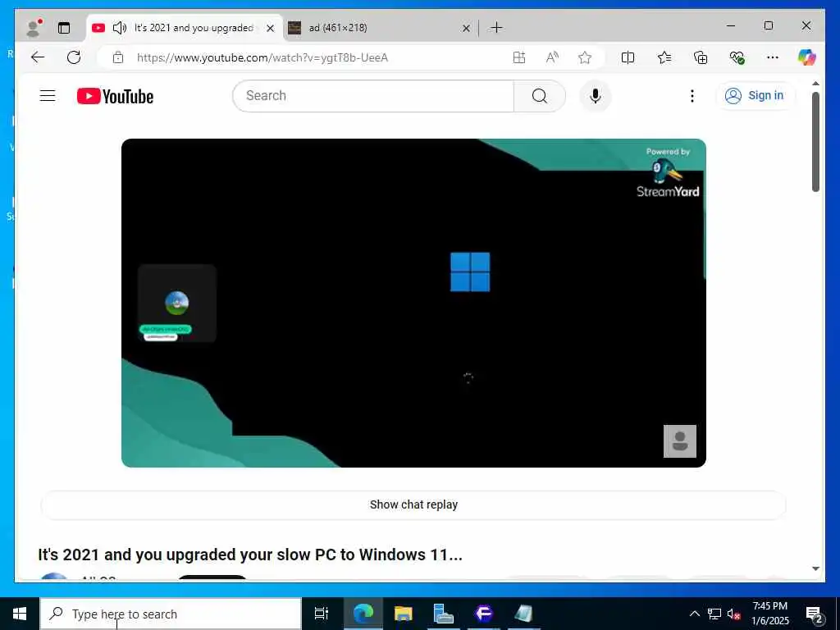The image size is (840, 630).
Task: Click the YouTube search magnifier button
Action: pyautogui.click(x=540, y=96)
